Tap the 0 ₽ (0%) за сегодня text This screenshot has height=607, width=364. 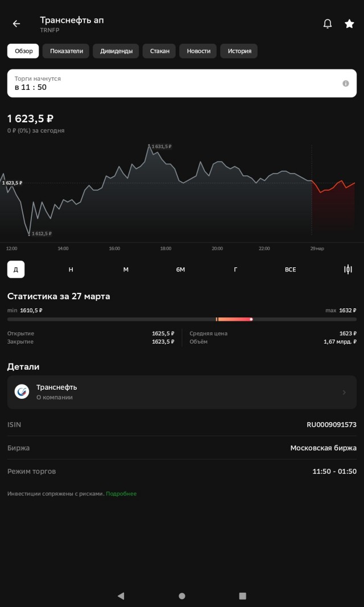point(36,130)
